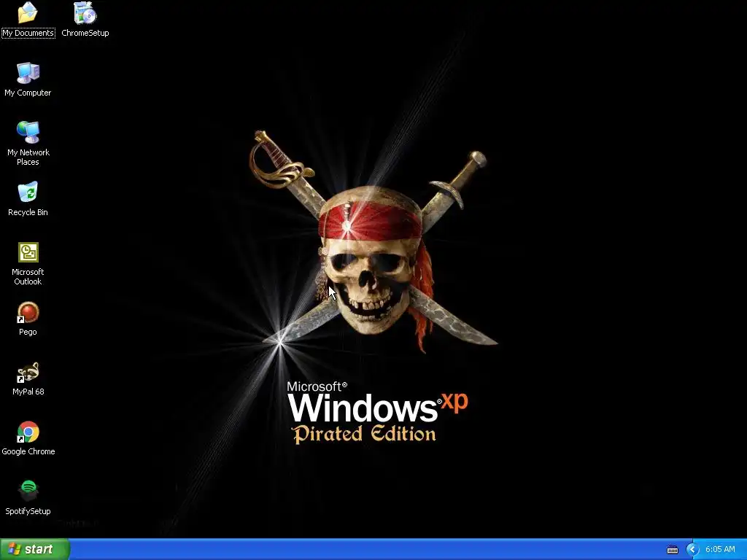Open the Start menu

[35, 549]
